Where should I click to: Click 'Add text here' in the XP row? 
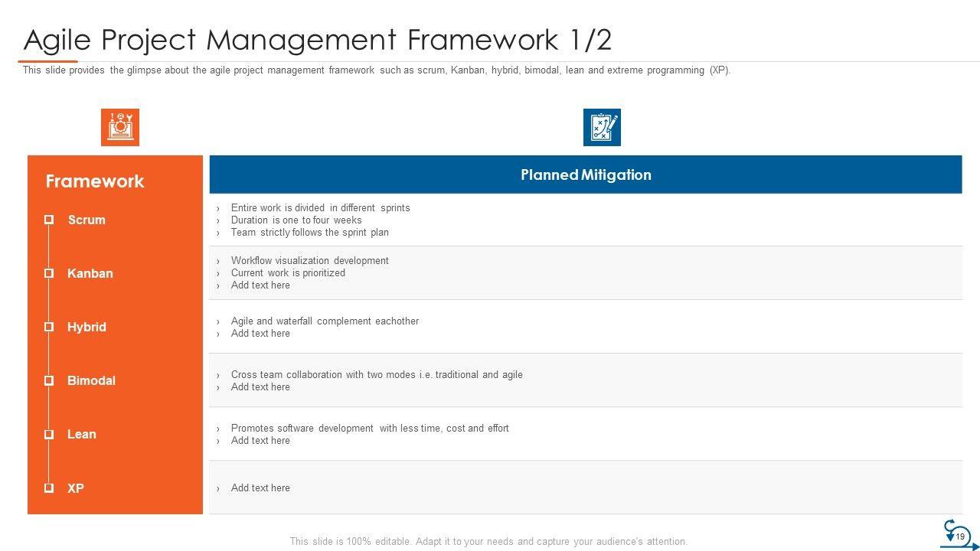(260, 487)
